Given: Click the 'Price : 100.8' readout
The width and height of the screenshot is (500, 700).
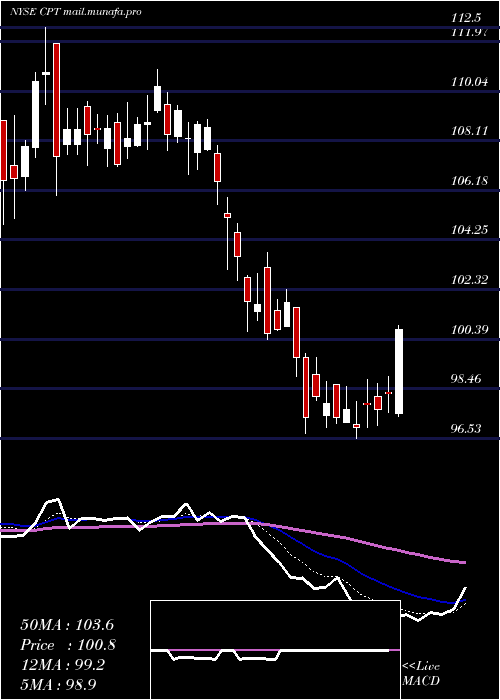Looking at the screenshot, I should (x=68, y=645).
